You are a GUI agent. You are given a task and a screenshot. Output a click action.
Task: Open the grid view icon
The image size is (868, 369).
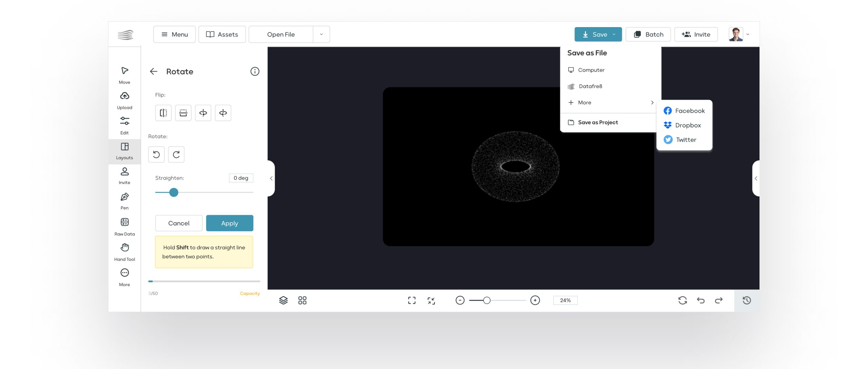(302, 300)
